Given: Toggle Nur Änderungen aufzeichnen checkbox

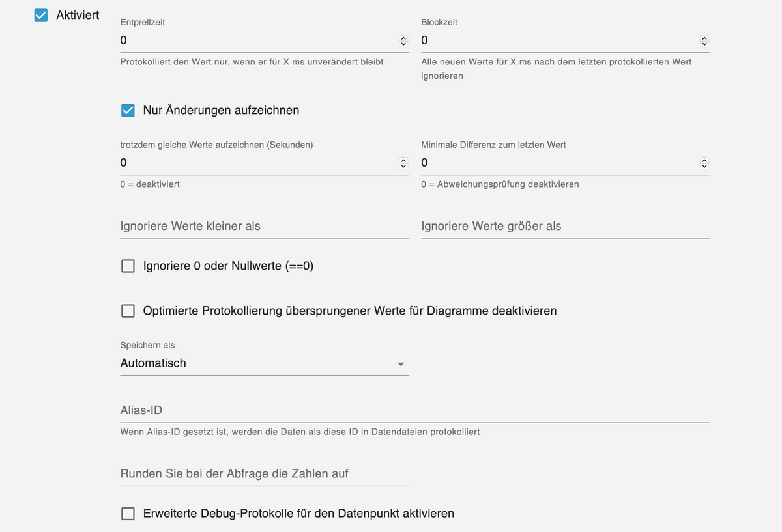Looking at the screenshot, I should (x=128, y=111).
